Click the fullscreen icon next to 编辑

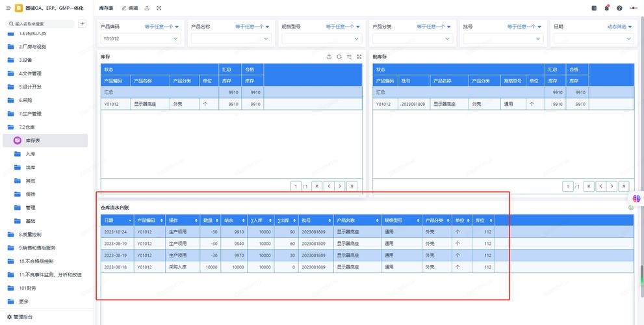coord(159,8)
